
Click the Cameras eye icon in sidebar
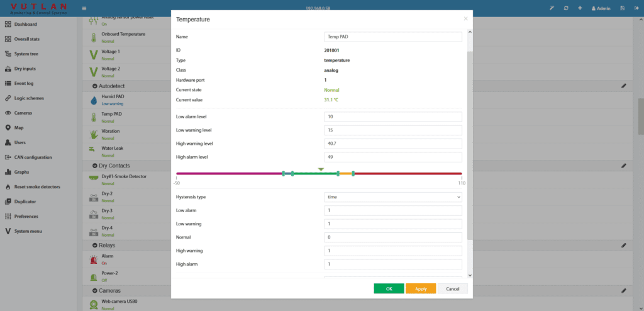point(8,113)
